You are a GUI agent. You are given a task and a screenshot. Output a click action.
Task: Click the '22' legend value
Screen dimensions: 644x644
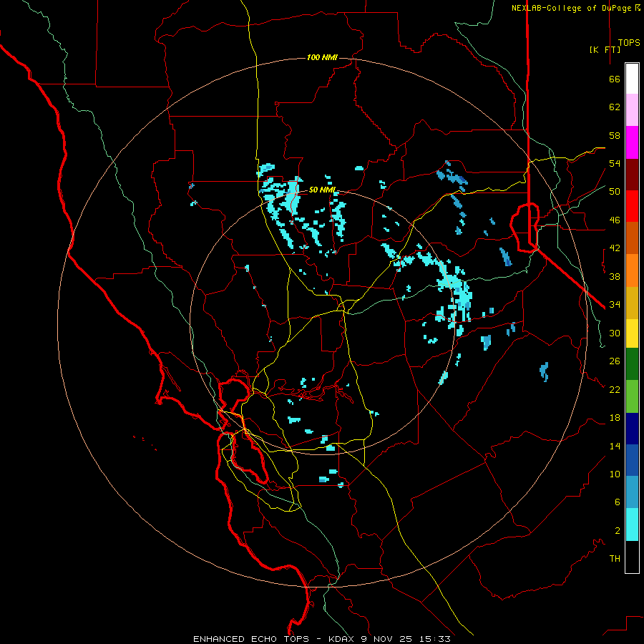tap(615, 389)
